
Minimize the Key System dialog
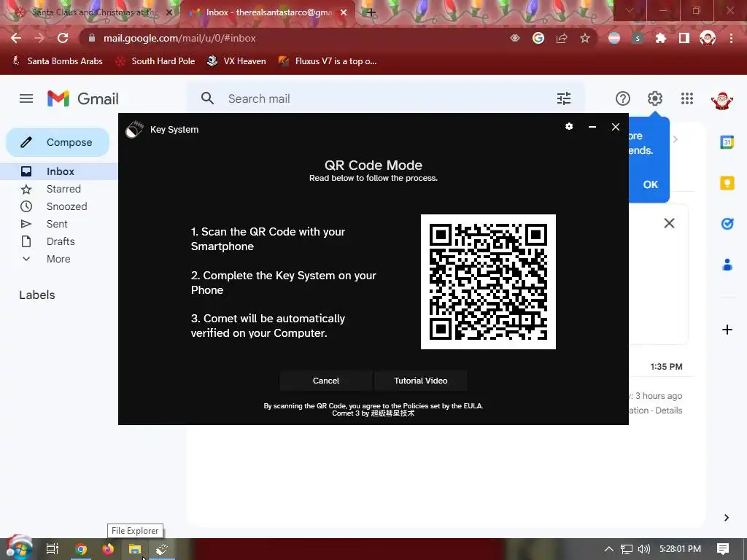(592, 127)
